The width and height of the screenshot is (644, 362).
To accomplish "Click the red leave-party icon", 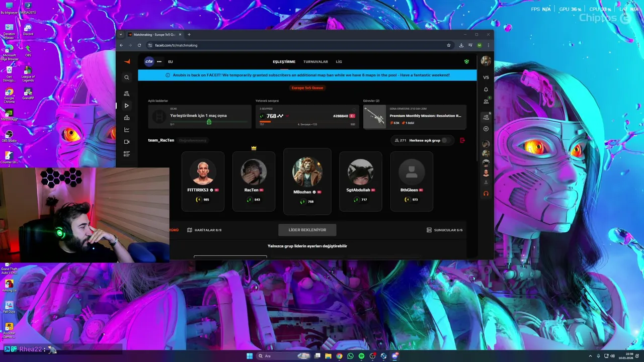I will click(462, 140).
